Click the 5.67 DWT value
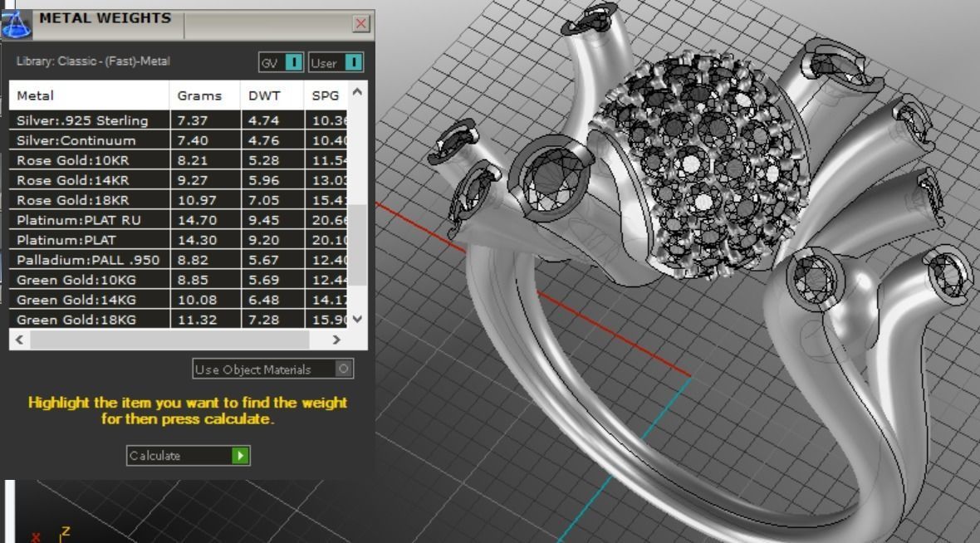 (x=264, y=261)
